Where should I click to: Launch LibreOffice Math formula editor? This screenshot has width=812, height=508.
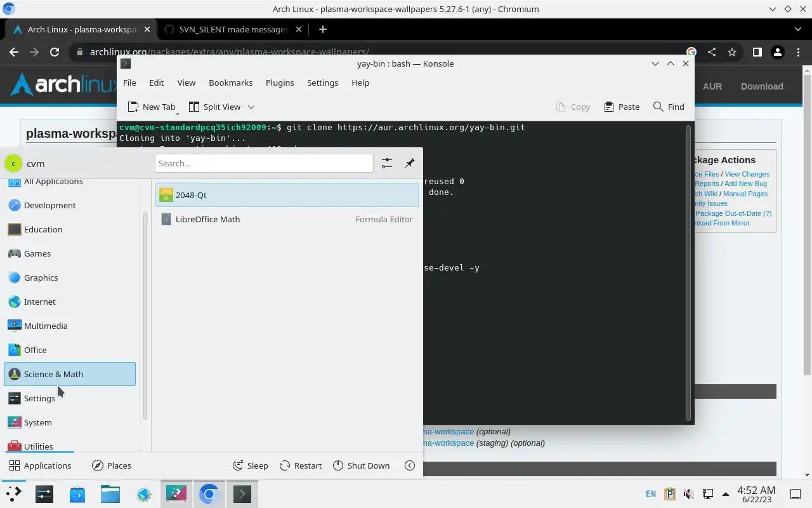(x=287, y=219)
